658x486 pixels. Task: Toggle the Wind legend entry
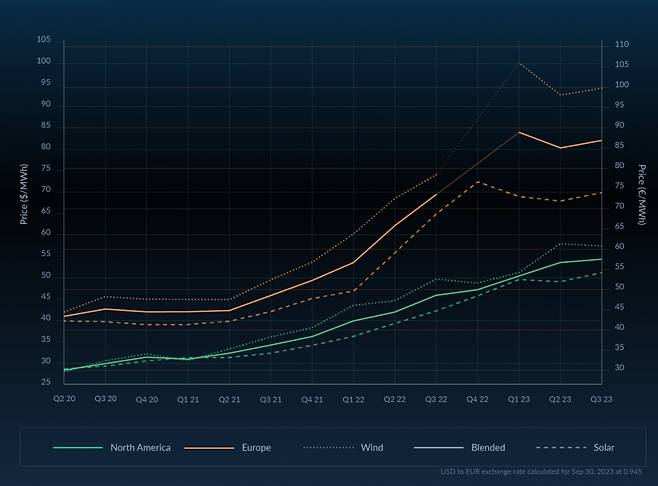370,447
